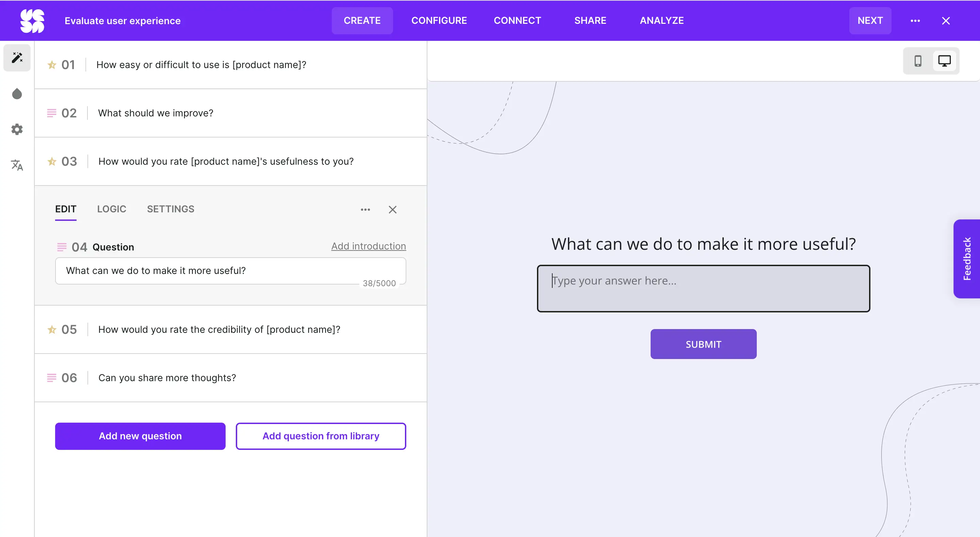This screenshot has width=980, height=537.
Task: Click the survey title Evaluate user experience
Action: pyautogui.click(x=122, y=20)
